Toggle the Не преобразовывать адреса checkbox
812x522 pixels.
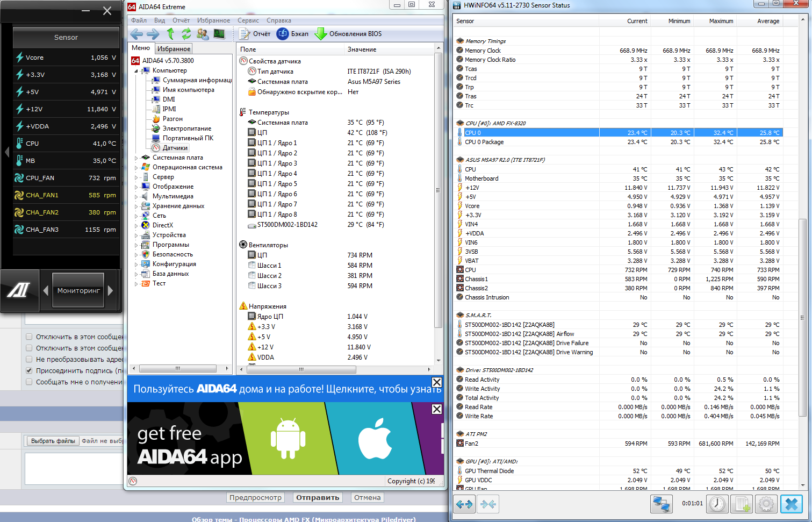(29, 359)
